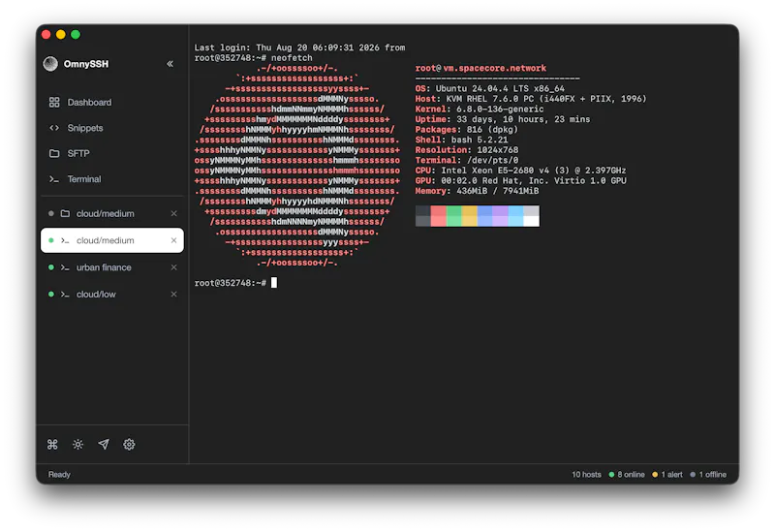Click the SFTP folder icon

point(54,154)
